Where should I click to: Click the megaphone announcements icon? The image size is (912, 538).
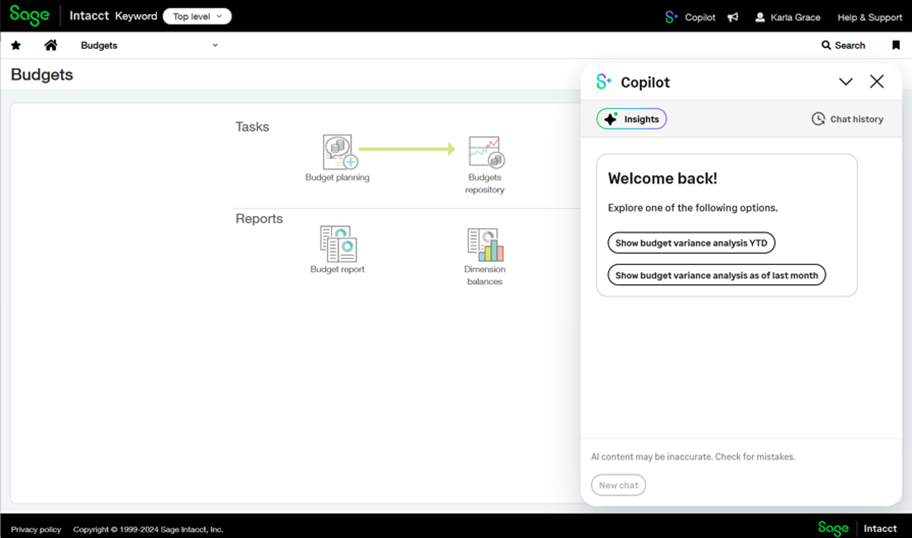point(733,17)
